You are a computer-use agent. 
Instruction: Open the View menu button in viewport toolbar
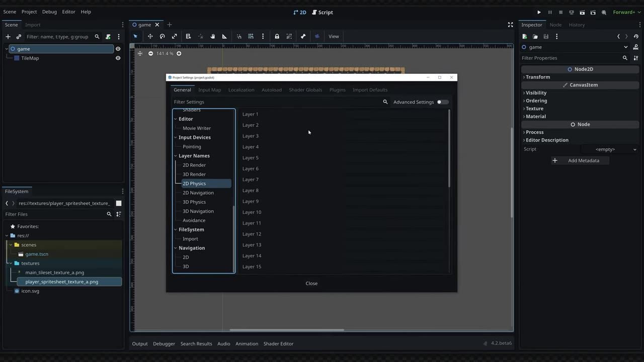point(334,36)
